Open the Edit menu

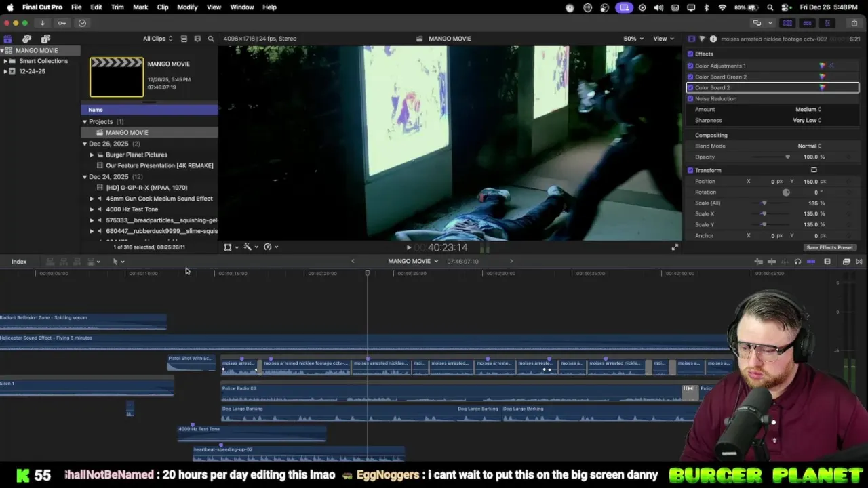pos(96,7)
